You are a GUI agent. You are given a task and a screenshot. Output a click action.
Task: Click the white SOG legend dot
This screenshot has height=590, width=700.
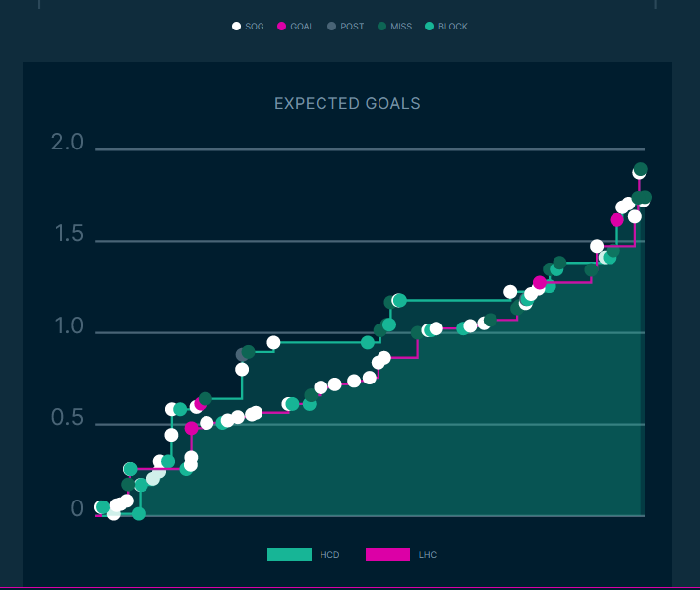pyautogui.click(x=236, y=27)
